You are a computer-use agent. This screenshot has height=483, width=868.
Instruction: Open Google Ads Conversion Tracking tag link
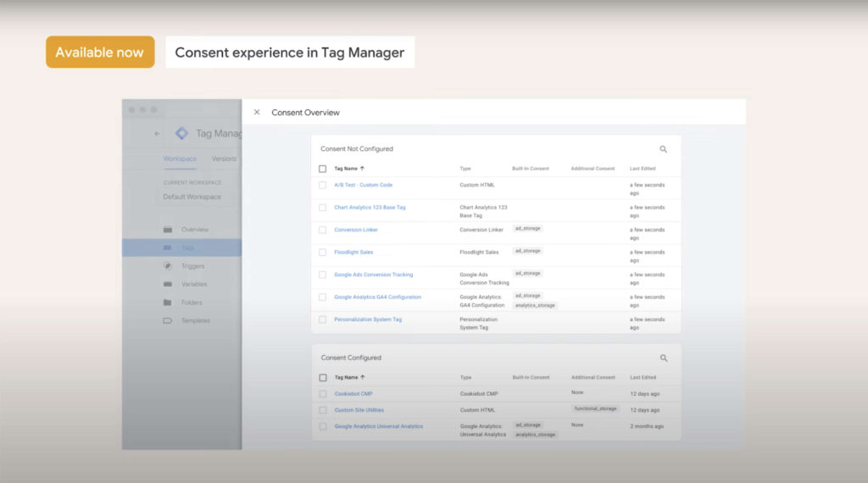pyautogui.click(x=374, y=275)
